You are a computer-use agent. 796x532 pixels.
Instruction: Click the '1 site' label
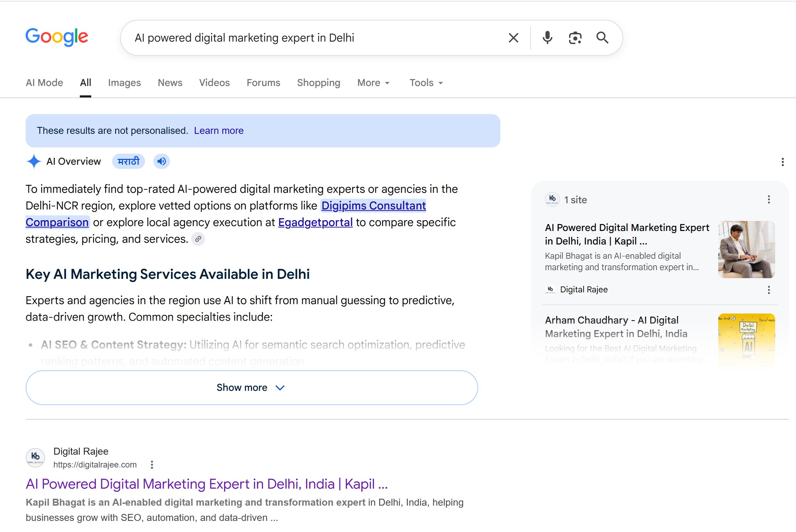[575, 200]
